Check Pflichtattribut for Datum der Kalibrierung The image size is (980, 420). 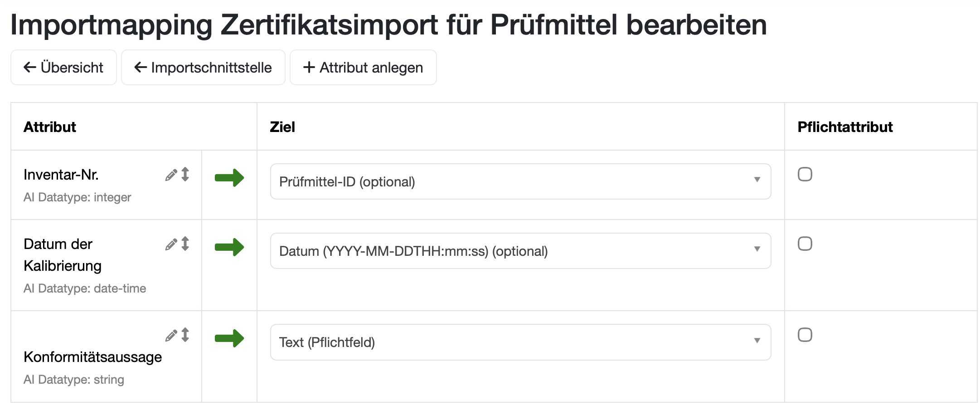[x=805, y=244]
